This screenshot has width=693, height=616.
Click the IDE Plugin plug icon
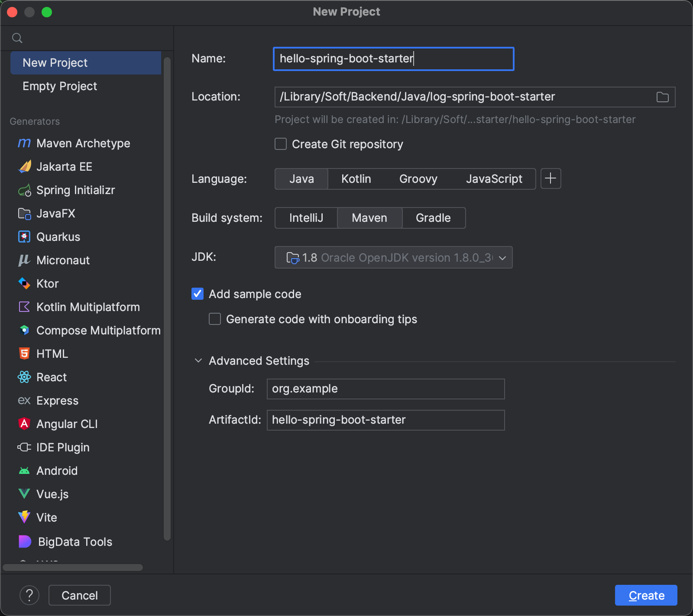coord(24,447)
